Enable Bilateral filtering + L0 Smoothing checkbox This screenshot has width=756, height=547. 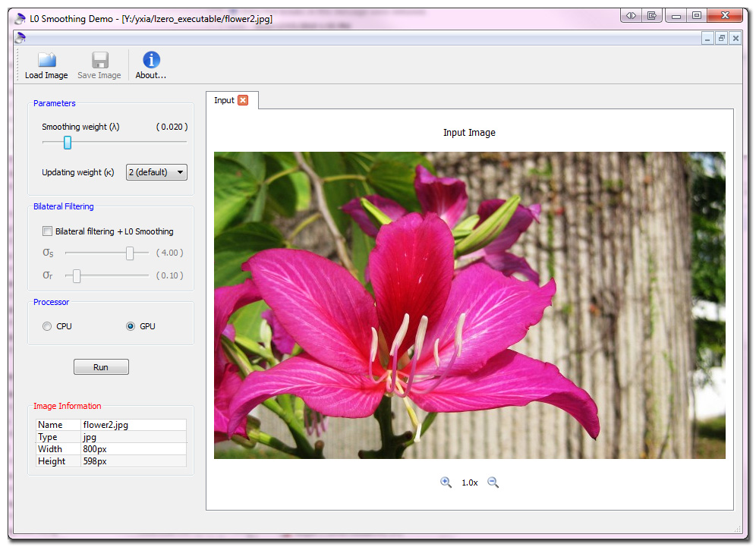(x=47, y=231)
